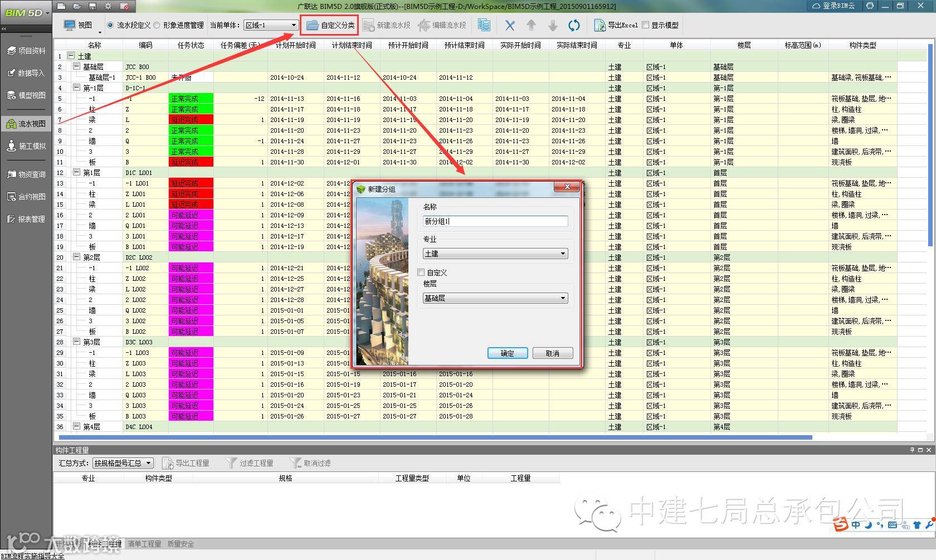The image size is (936, 560).
Task: Click 过滤工程量 funnel button
Action: tap(250, 463)
